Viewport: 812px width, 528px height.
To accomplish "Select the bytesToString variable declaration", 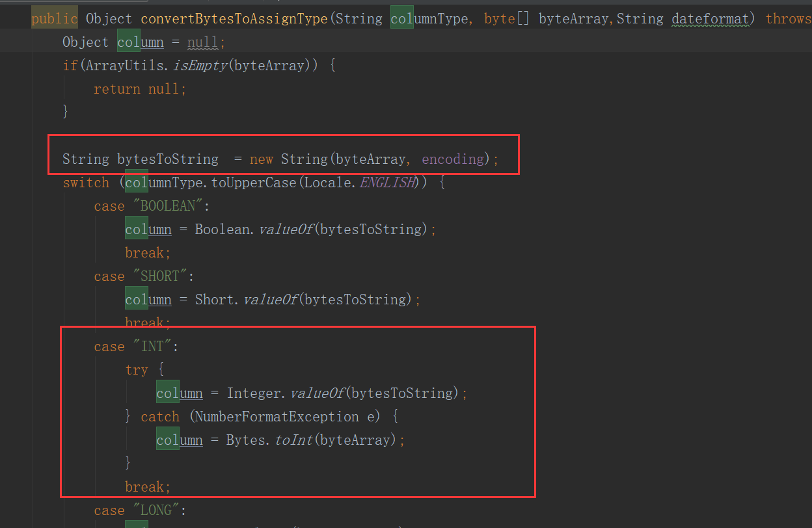I will tap(167, 159).
